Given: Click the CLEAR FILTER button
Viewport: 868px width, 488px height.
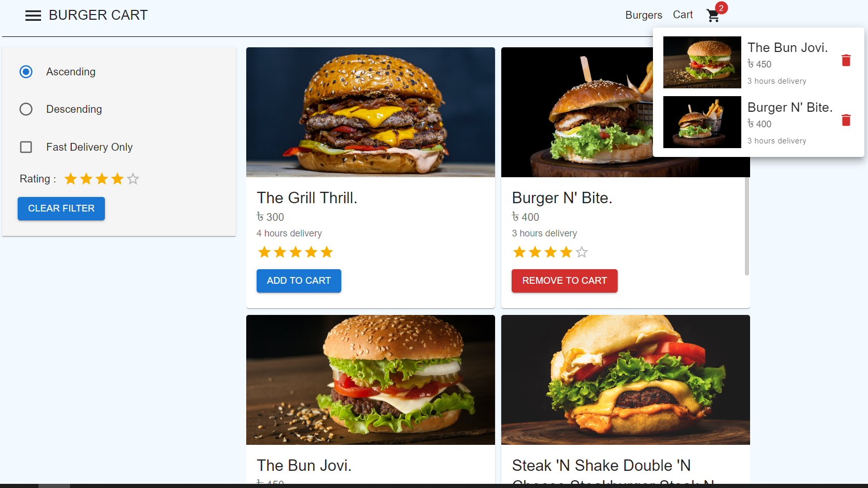Looking at the screenshot, I should pos(61,208).
